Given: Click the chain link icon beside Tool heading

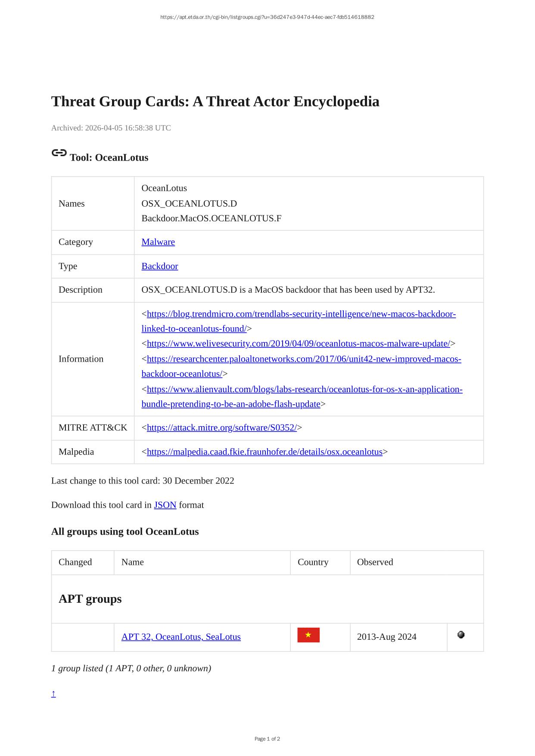Looking at the screenshot, I should point(59,153).
